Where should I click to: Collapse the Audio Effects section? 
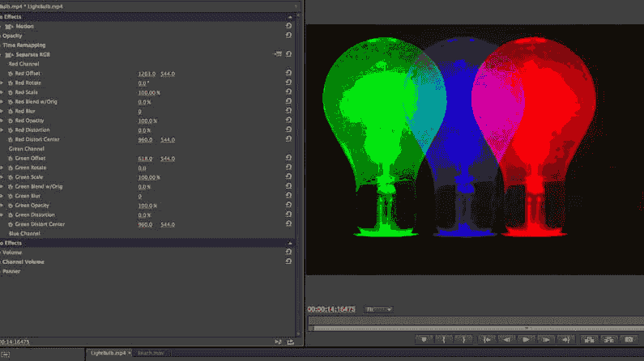click(x=290, y=243)
